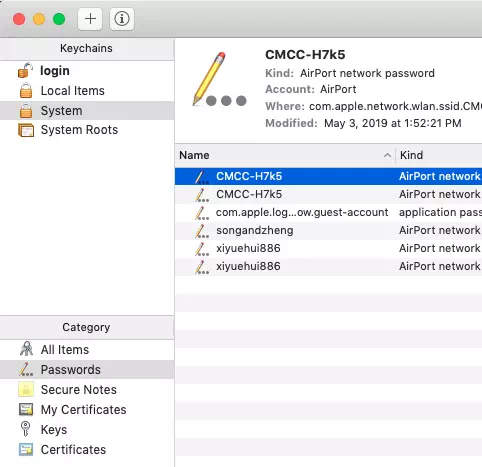
Task: Click the unlocked padlock icon beside login
Action: (25, 70)
